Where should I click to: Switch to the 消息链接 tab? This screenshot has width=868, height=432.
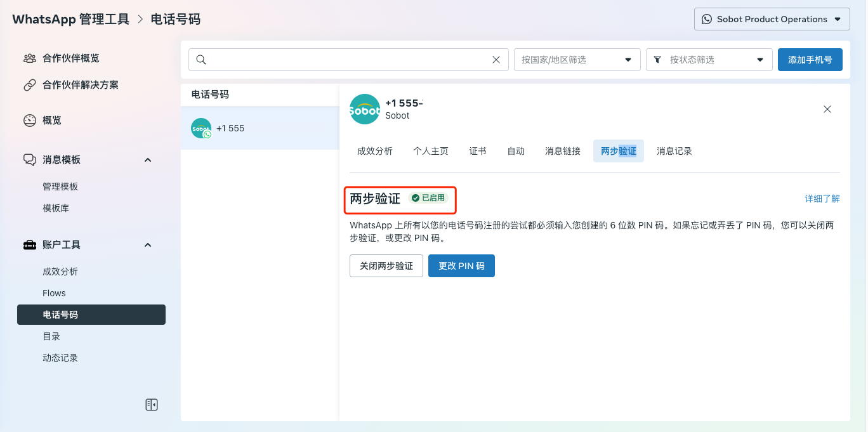tap(563, 151)
